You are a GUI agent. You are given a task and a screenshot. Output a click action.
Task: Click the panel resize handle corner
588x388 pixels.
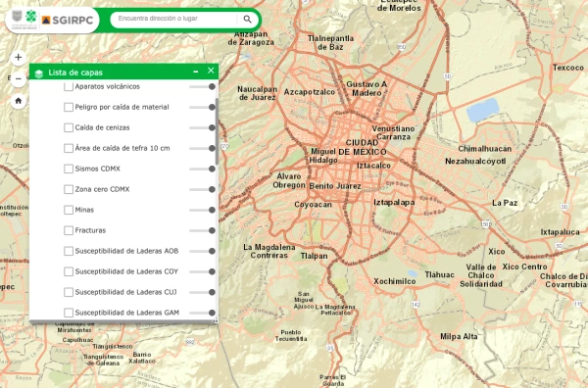click(216, 320)
